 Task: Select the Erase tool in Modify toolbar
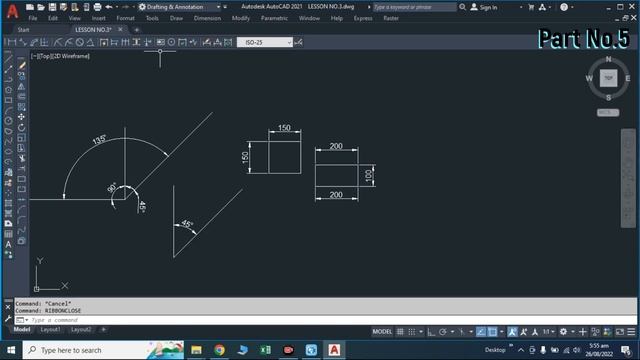coord(22,65)
